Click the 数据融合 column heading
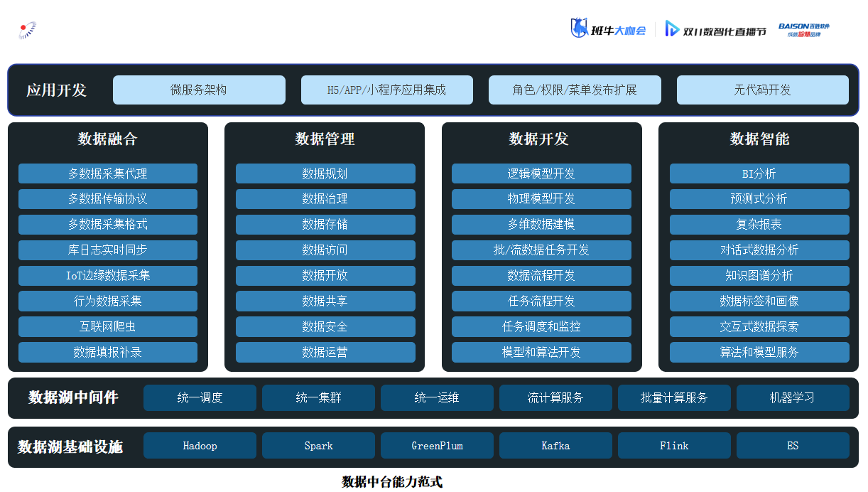 tap(108, 139)
